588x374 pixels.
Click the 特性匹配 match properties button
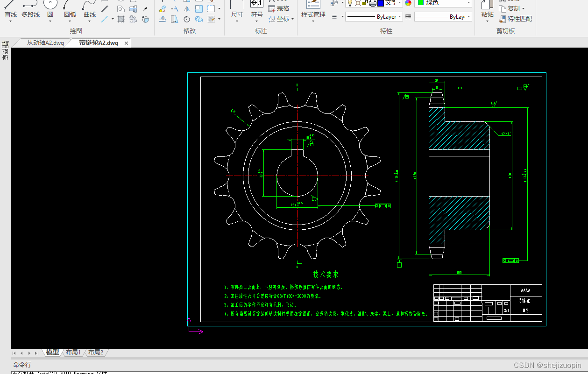pos(516,19)
